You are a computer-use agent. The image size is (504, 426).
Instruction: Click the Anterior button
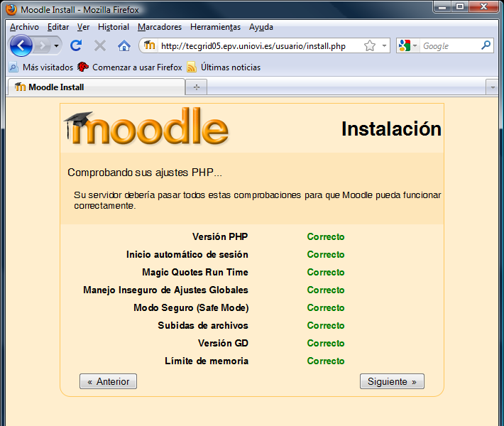109,381
